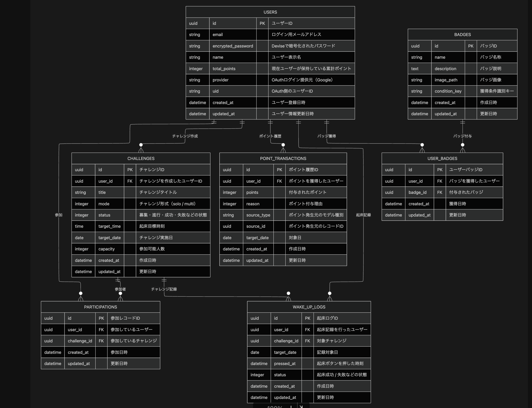Click the チャレンジ記録 relationship label
The image size is (532, 408).
[x=164, y=289]
